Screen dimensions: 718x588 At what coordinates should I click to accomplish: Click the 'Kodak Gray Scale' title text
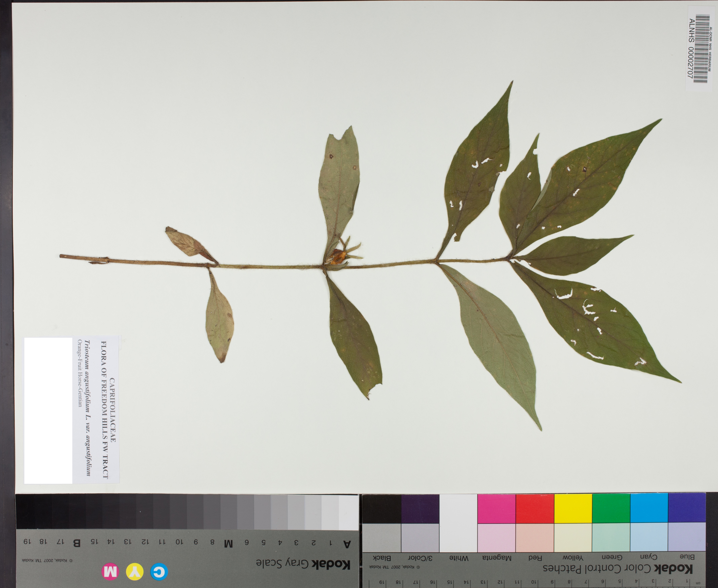tap(303, 564)
